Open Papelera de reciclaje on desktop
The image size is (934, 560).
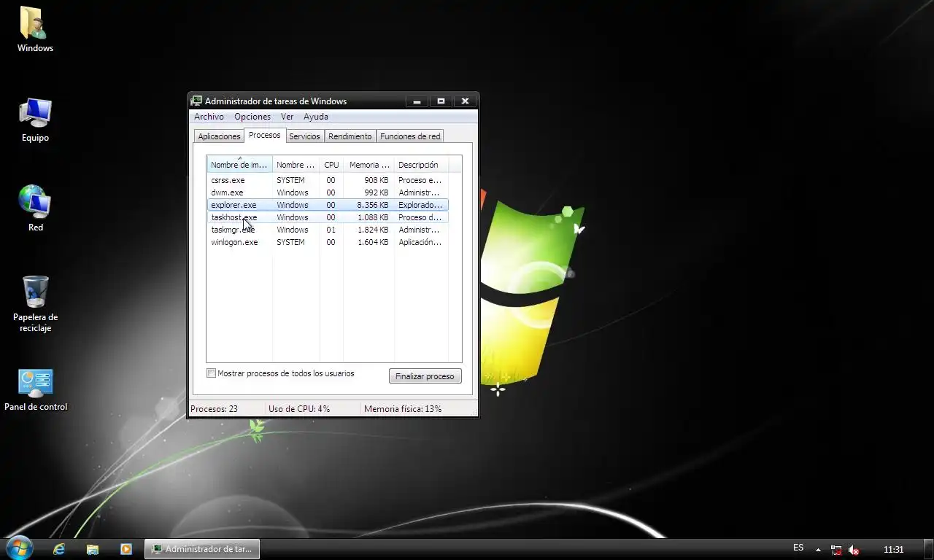pos(35,303)
